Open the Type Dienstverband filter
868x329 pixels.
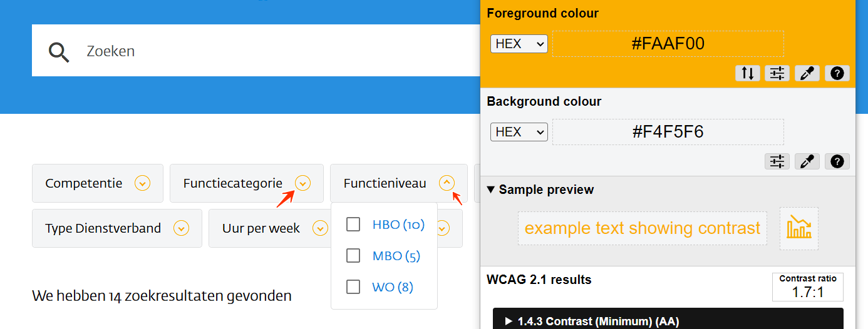coord(117,229)
